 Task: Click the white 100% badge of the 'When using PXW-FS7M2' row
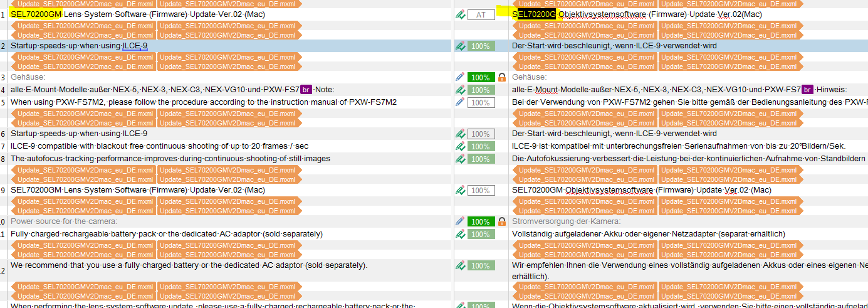pos(481,102)
